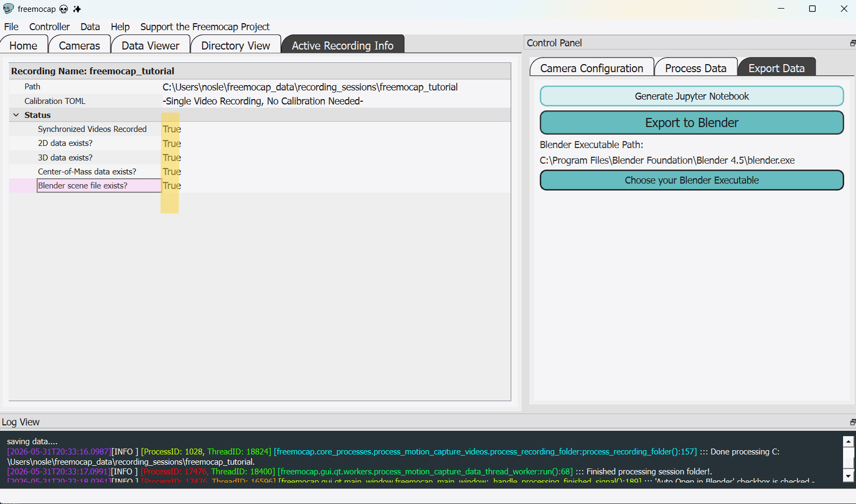Image resolution: width=856 pixels, height=504 pixels.
Task: Click the Generate Jupyter Notebook button
Action: 692,96
